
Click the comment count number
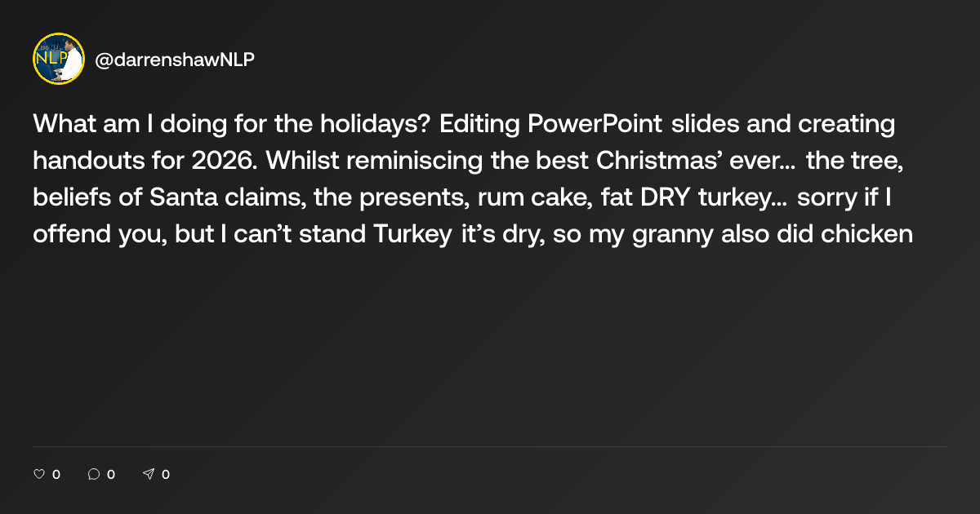(x=111, y=474)
